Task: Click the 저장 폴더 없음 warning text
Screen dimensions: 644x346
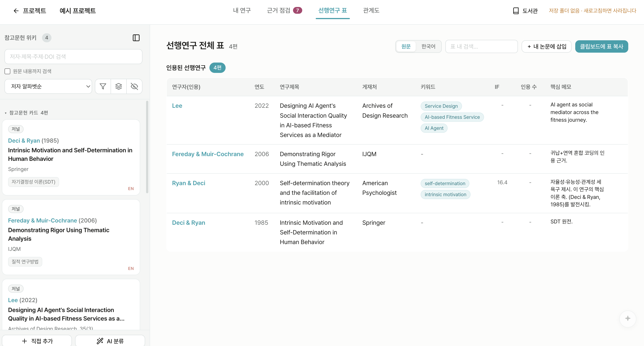Action: pyautogui.click(x=592, y=11)
